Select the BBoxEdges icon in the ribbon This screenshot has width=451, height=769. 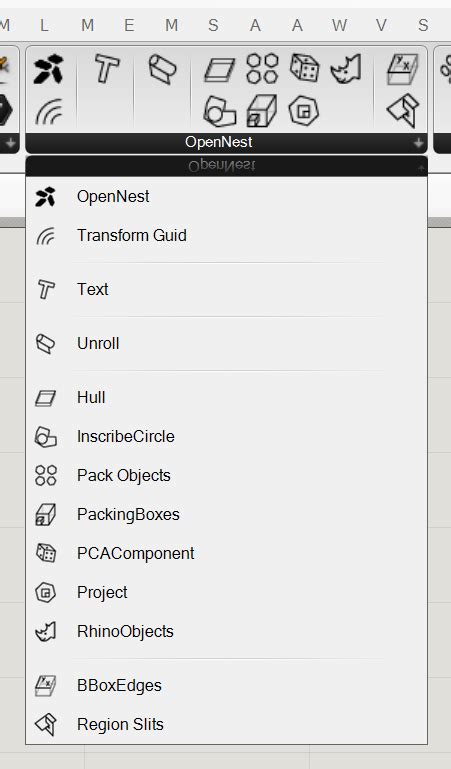click(x=402, y=69)
